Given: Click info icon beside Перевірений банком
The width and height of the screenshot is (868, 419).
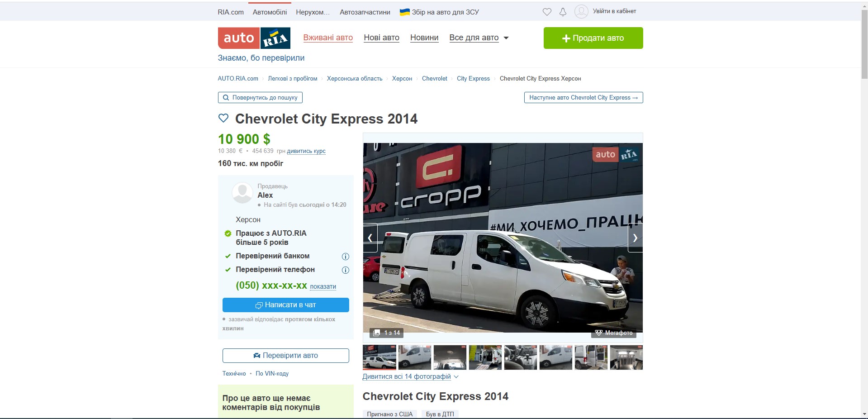Looking at the screenshot, I should click(x=346, y=257).
